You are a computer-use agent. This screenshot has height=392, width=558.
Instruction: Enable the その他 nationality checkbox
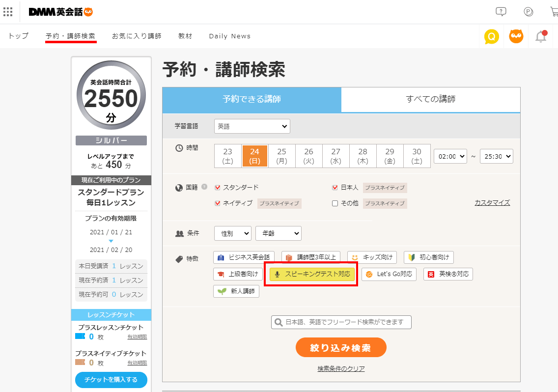pyautogui.click(x=335, y=203)
